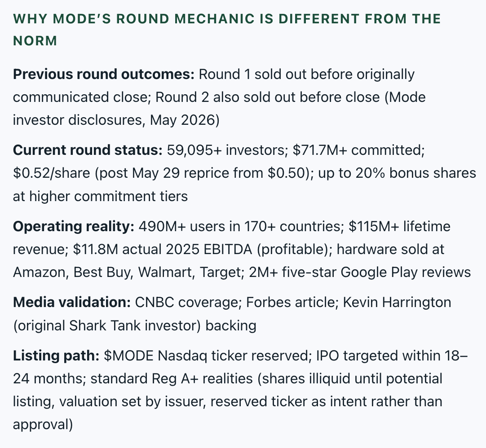
Task: Click the '59,095+ investors' figure
Action: tap(225, 150)
